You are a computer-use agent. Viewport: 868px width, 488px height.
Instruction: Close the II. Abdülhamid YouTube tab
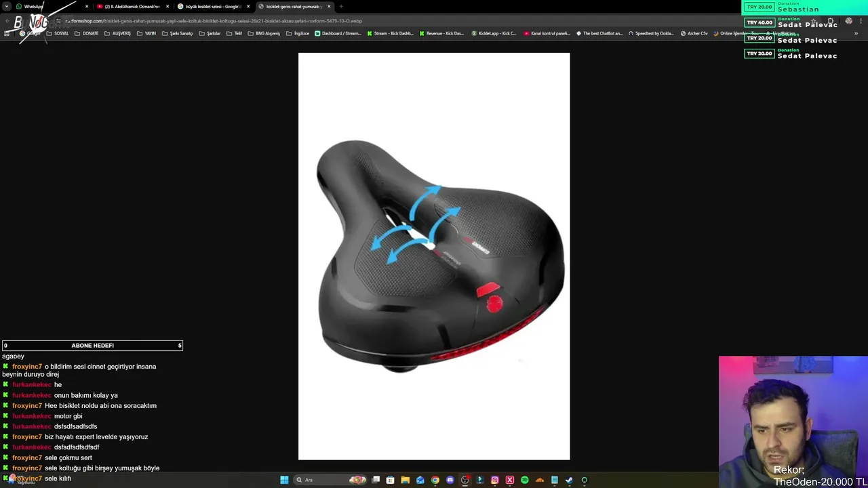[167, 6]
